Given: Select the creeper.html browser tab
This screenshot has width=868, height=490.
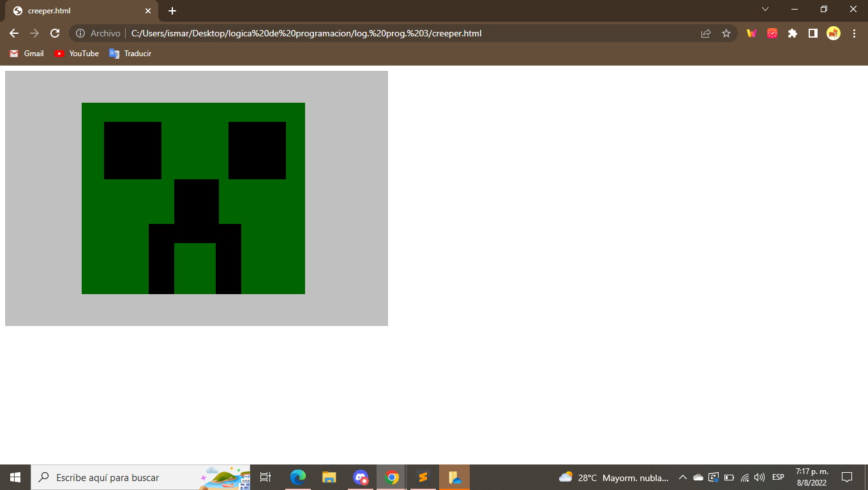Looking at the screenshot, I should (x=82, y=11).
